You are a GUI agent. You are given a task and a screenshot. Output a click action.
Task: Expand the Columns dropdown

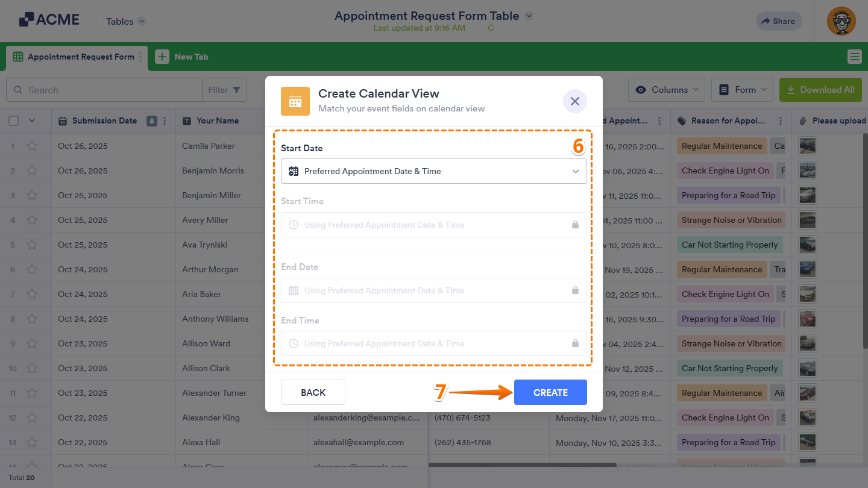click(x=666, y=89)
